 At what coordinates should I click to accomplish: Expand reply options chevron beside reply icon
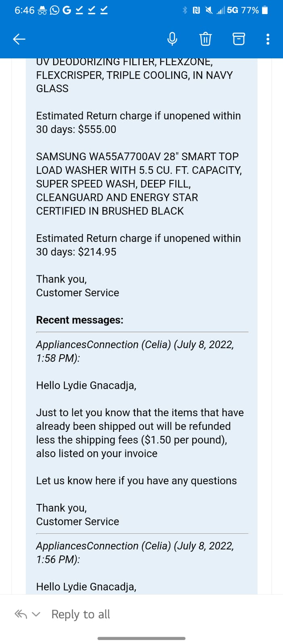tap(36, 615)
